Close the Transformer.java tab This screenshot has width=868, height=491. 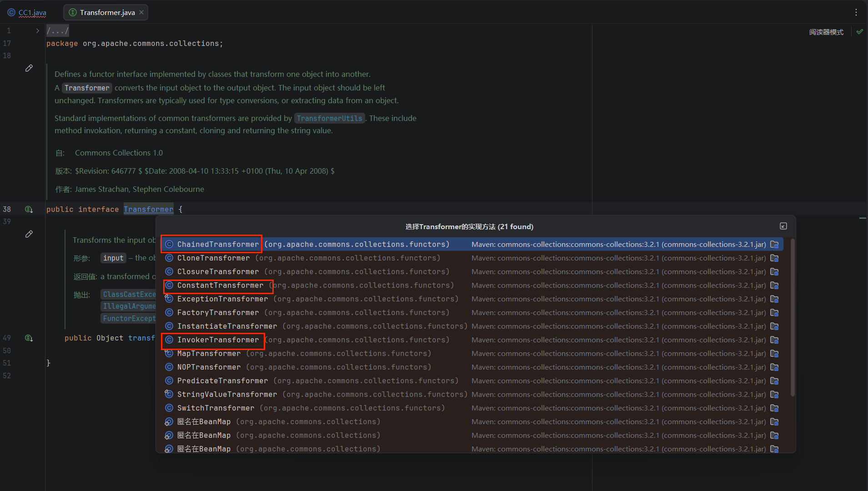click(141, 12)
